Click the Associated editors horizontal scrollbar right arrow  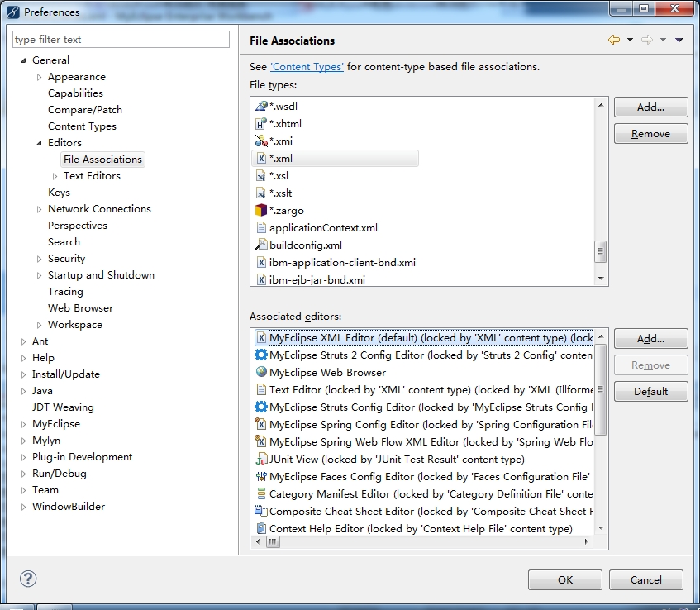[586, 541]
